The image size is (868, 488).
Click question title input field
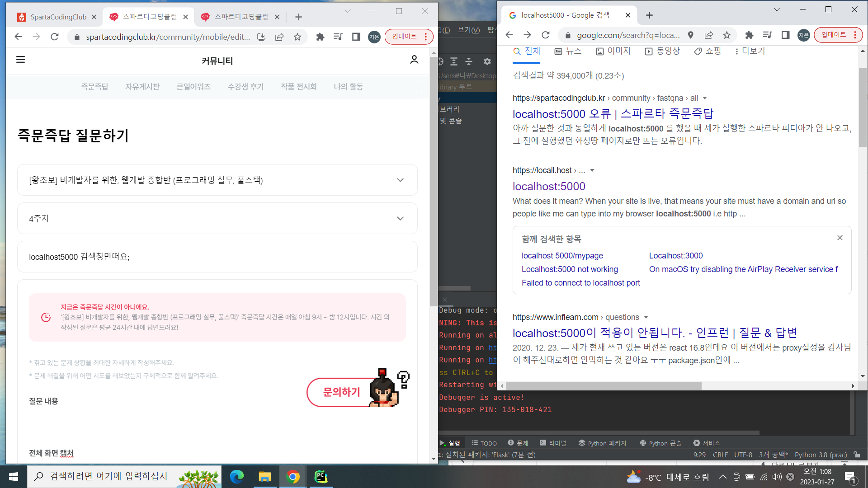pyautogui.click(x=217, y=257)
